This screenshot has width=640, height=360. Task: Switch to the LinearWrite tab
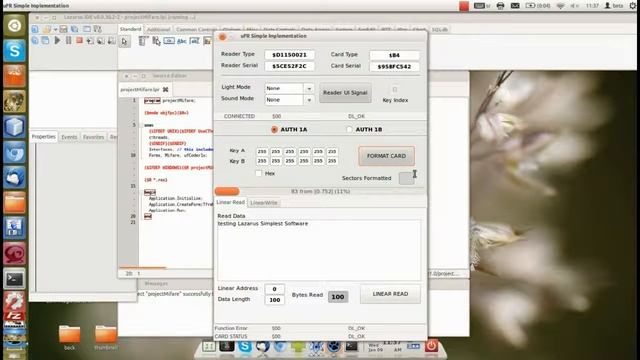pos(264,203)
